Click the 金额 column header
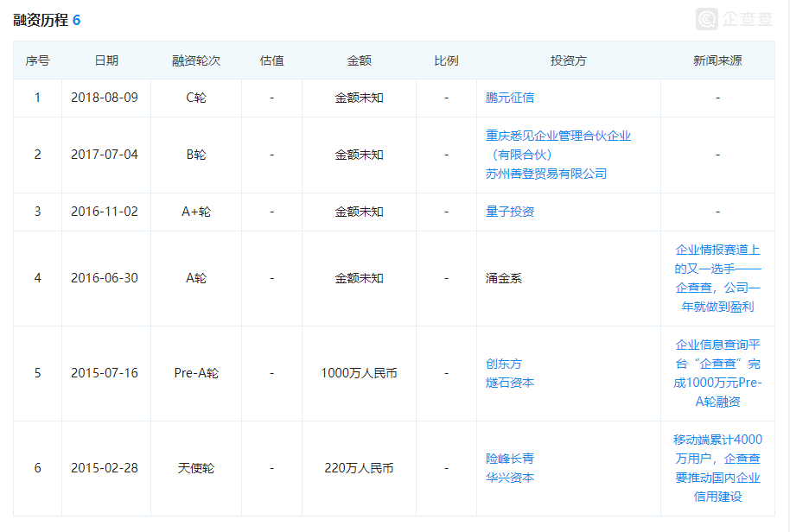The width and height of the screenshot is (790, 532). pyautogui.click(x=359, y=60)
